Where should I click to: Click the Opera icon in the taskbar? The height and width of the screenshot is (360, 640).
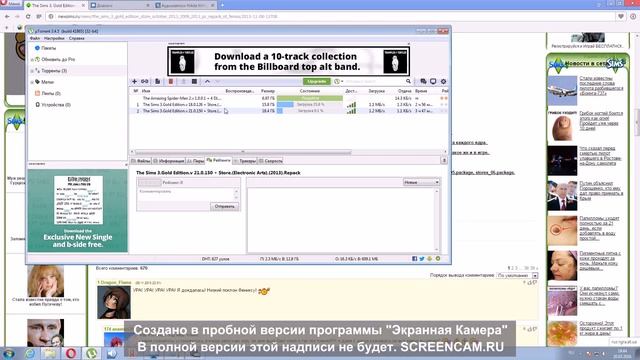pyautogui.click(x=71, y=353)
